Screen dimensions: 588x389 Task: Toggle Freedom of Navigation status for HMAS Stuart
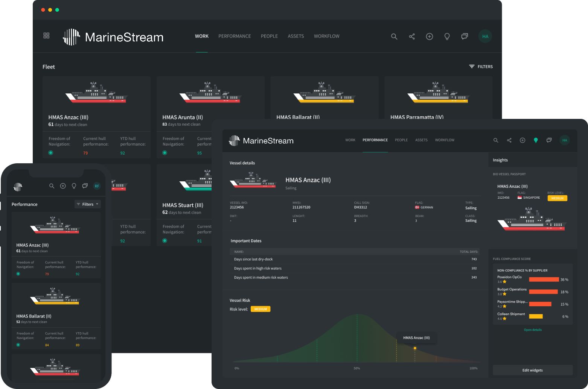point(165,240)
